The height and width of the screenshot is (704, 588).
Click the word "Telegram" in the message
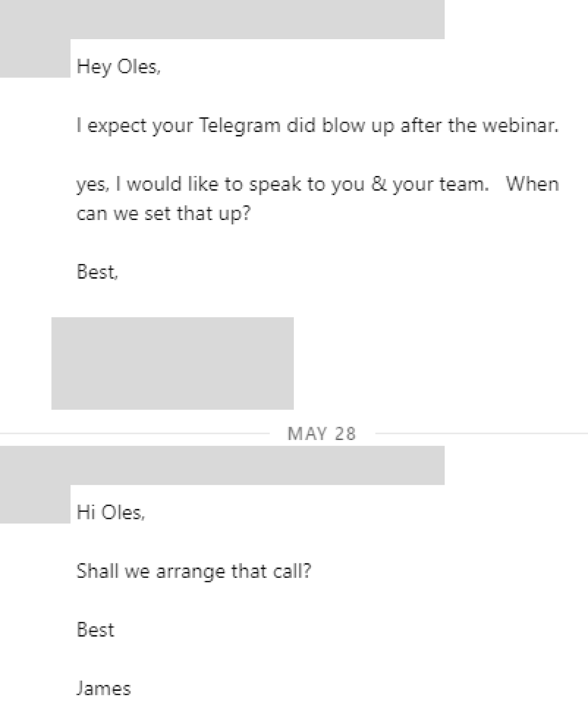[240, 126]
